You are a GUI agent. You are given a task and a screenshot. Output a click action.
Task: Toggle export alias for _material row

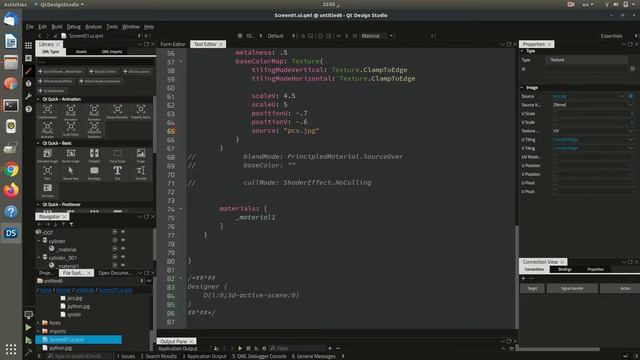coord(115,249)
